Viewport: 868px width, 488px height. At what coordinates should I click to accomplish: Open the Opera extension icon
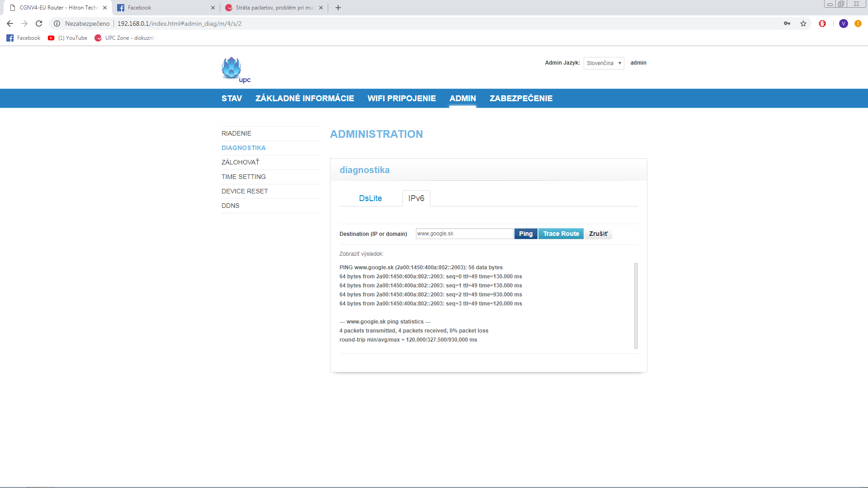click(x=822, y=23)
